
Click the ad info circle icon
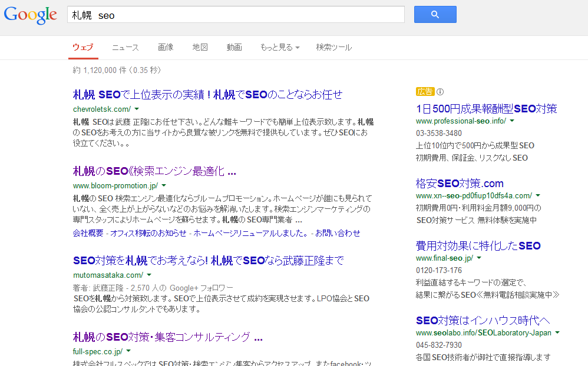tap(440, 91)
